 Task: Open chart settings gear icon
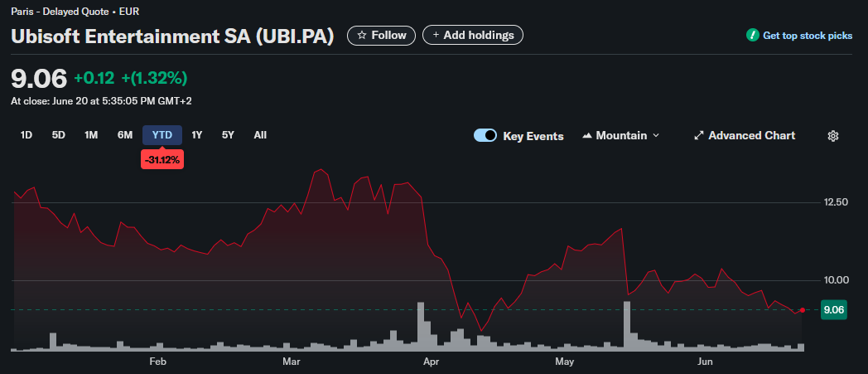tap(832, 136)
